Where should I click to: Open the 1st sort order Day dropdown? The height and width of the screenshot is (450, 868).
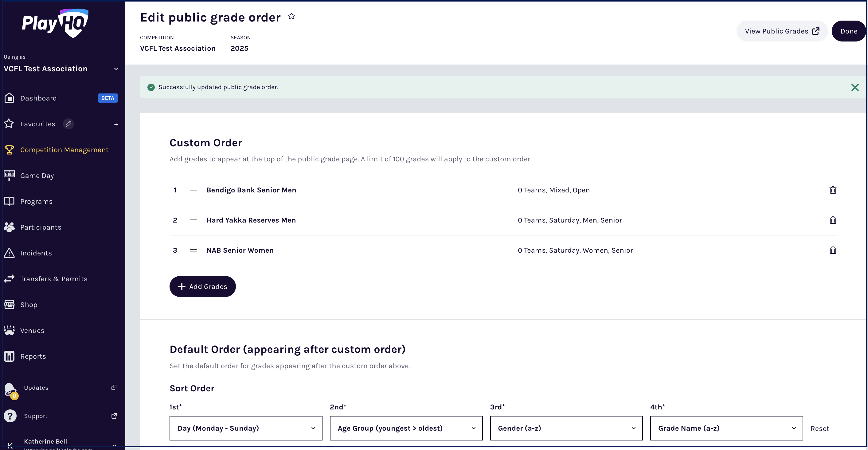(246, 428)
